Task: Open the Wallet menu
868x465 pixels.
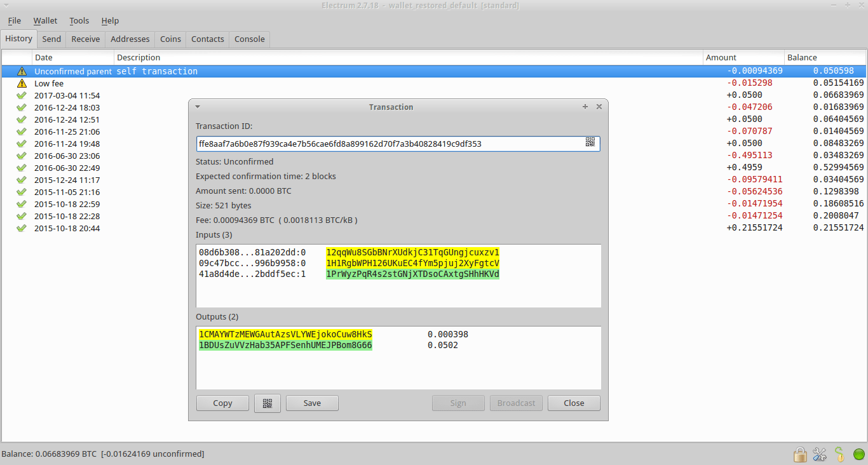Action: tap(46, 21)
